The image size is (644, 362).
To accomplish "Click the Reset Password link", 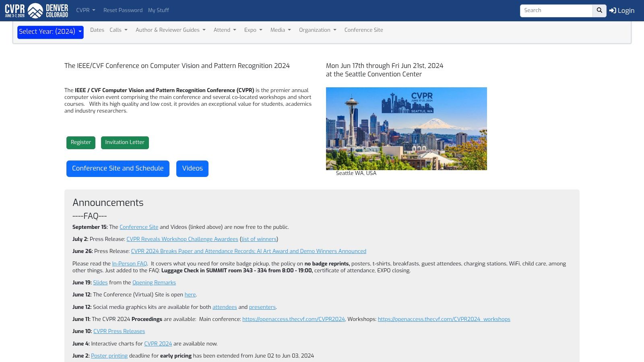I will [x=123, y=10].
